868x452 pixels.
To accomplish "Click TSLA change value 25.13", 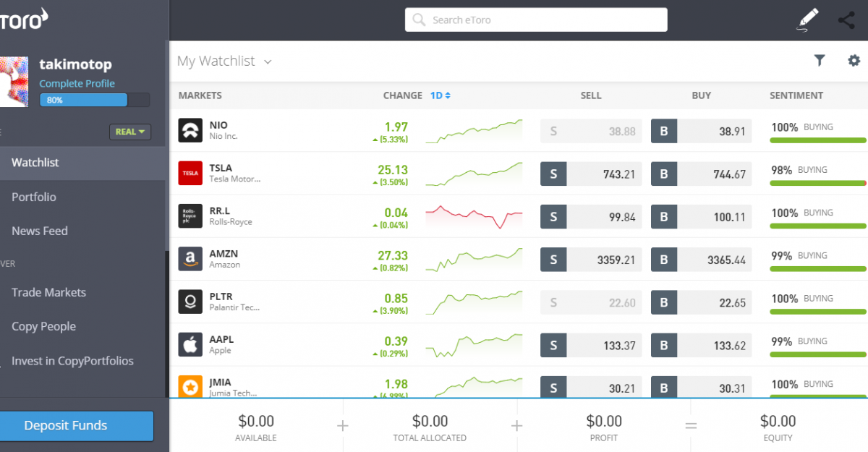I will [x=393, y=170].
